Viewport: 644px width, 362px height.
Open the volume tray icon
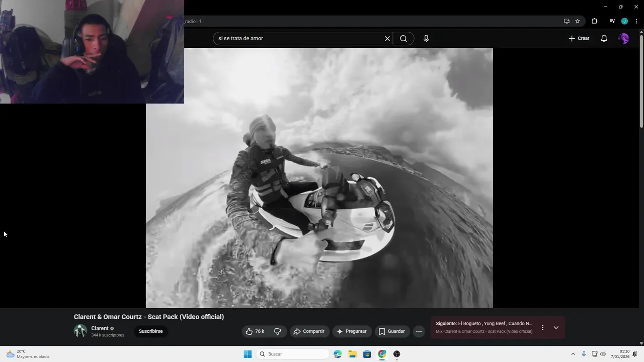tap(603, 354)
